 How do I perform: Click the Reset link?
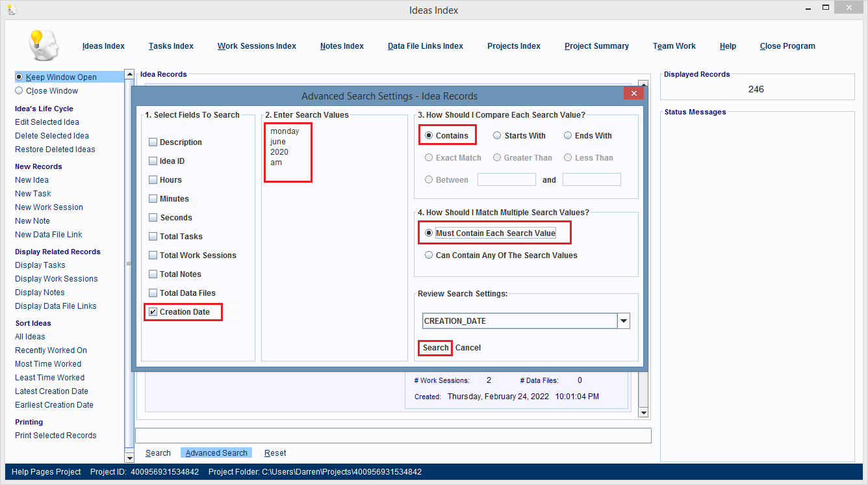tap(275, 453)
